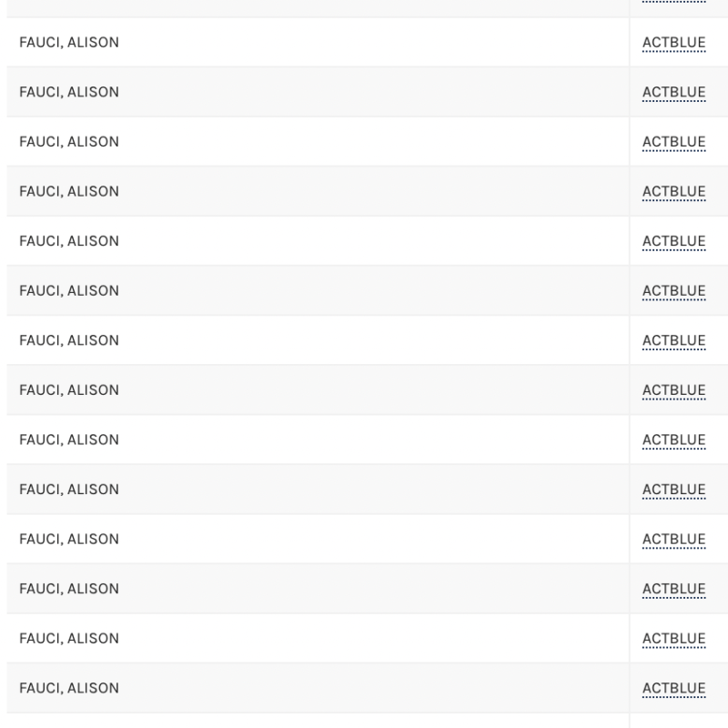Follow the ACTBLUE link in the ninth full row
This screenshot has height=728, width=728.
click(673, 440)
